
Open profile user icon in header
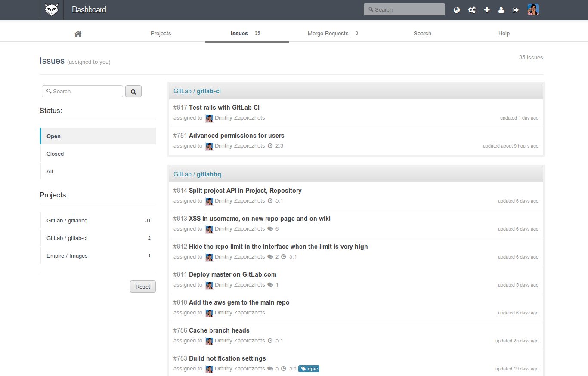coord(501,10)
